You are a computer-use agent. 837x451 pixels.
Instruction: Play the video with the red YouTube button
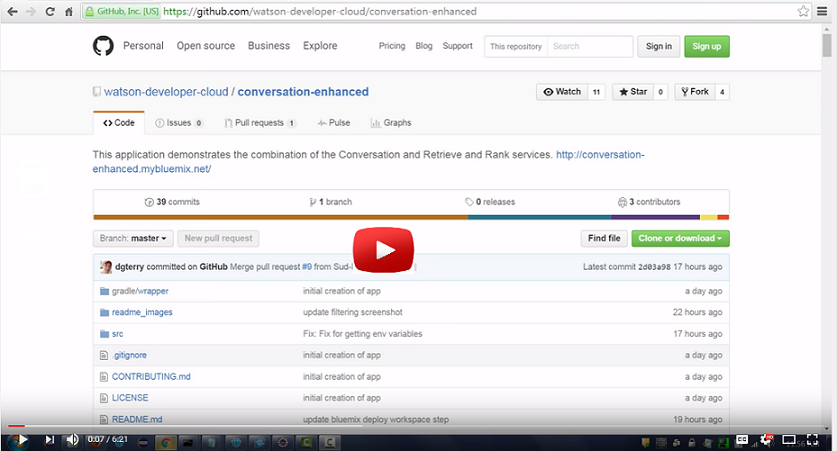tap(383, 250)
